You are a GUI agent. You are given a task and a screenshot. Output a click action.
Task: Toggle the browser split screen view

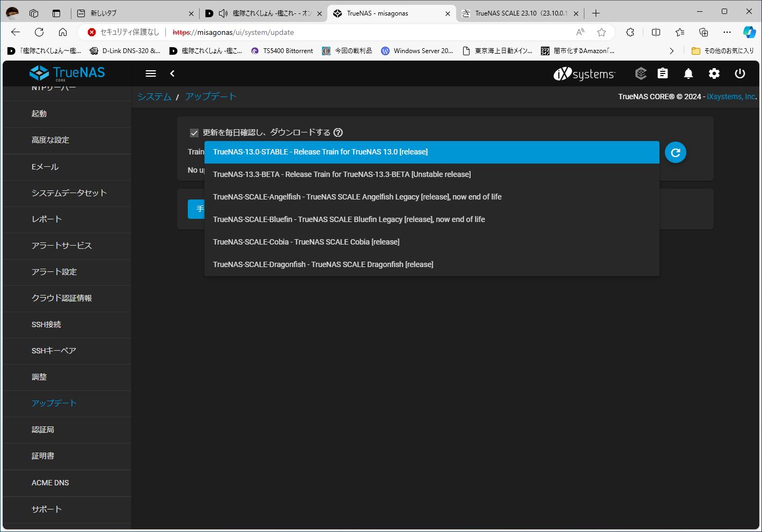click(656, 32)
